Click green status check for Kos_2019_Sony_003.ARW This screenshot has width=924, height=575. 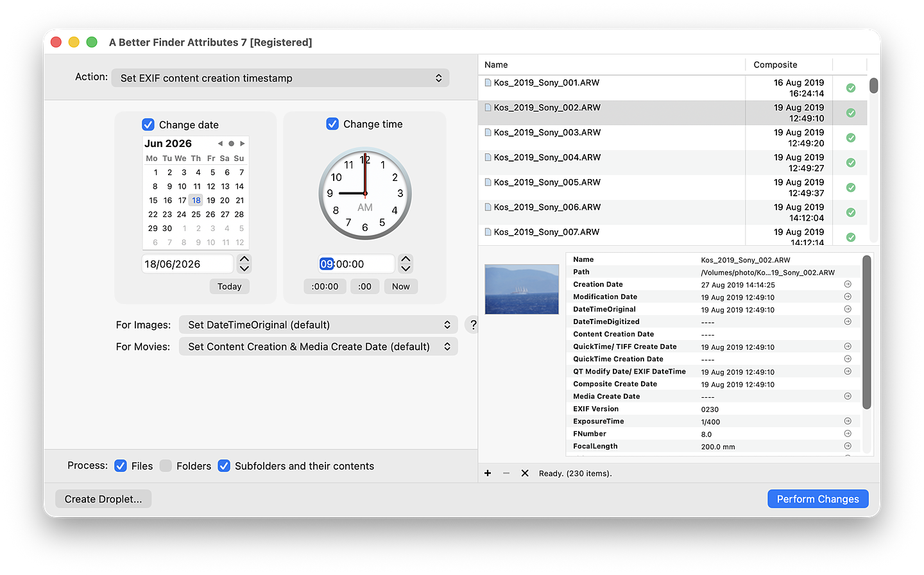pyautogui.click(x=850, y=138)
